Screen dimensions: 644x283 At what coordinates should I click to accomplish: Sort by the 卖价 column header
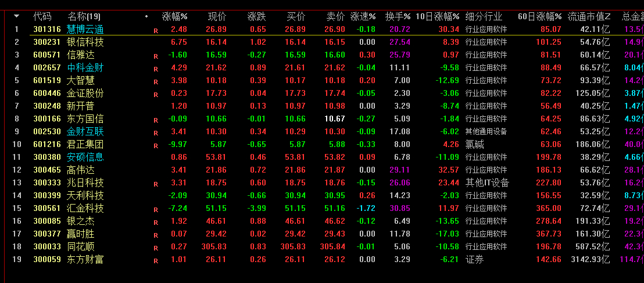tap(335, 16)
